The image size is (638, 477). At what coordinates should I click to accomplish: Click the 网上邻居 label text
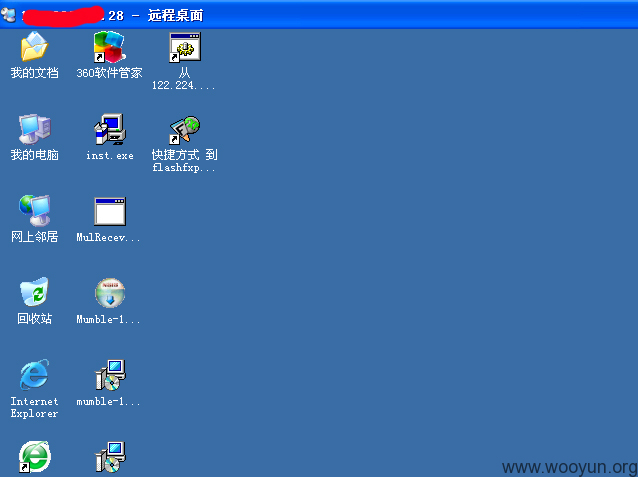pos(35,236)
